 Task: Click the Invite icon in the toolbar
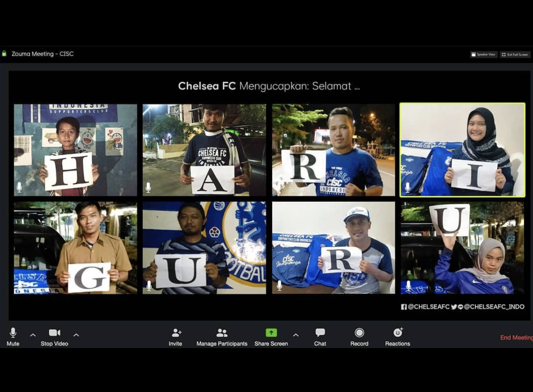point(176,333)
